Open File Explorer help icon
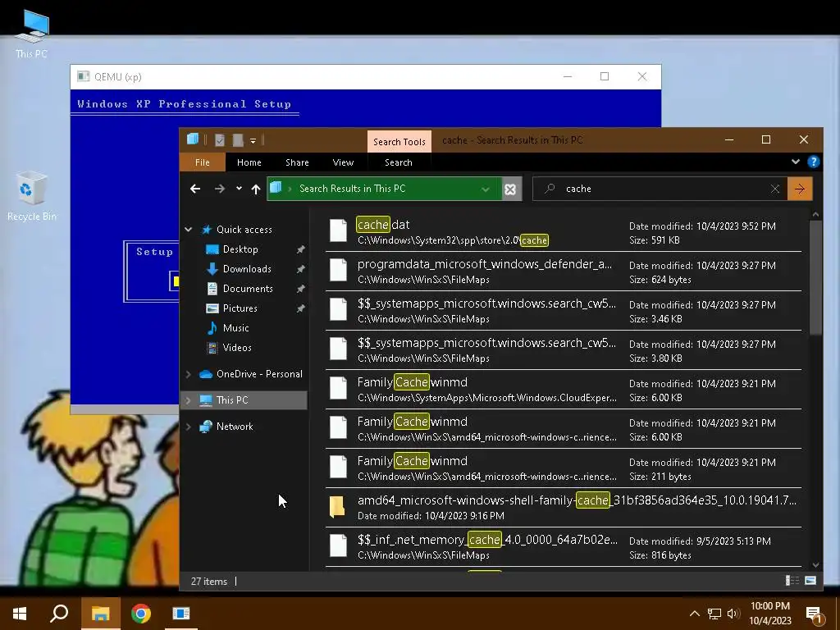Screen dimensions: 840x630 point(813,162)
